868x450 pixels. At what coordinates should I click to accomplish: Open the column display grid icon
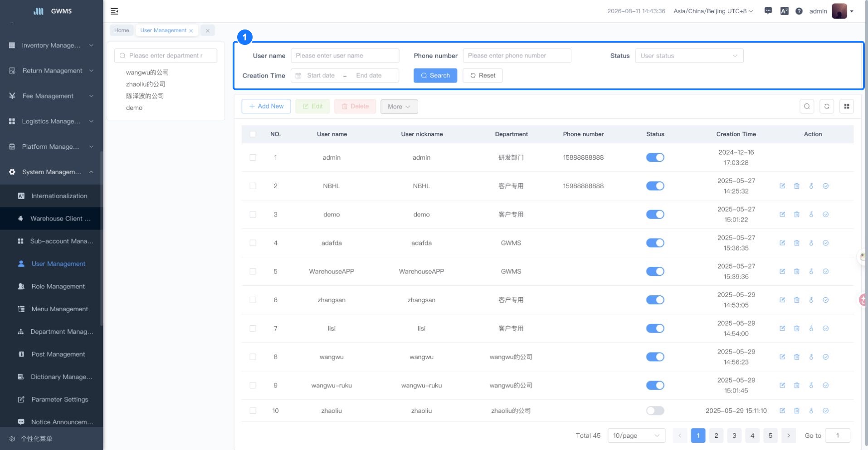tap(847, 106)
